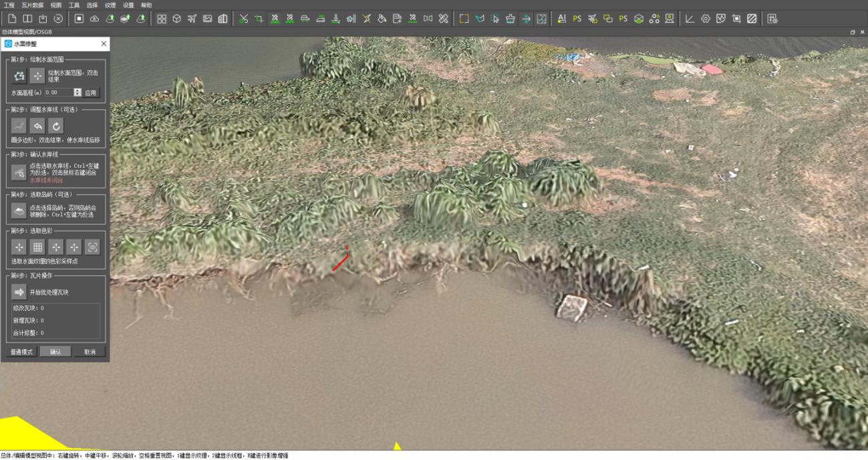Click the AI toolbar icon

(x=561, y=19)
